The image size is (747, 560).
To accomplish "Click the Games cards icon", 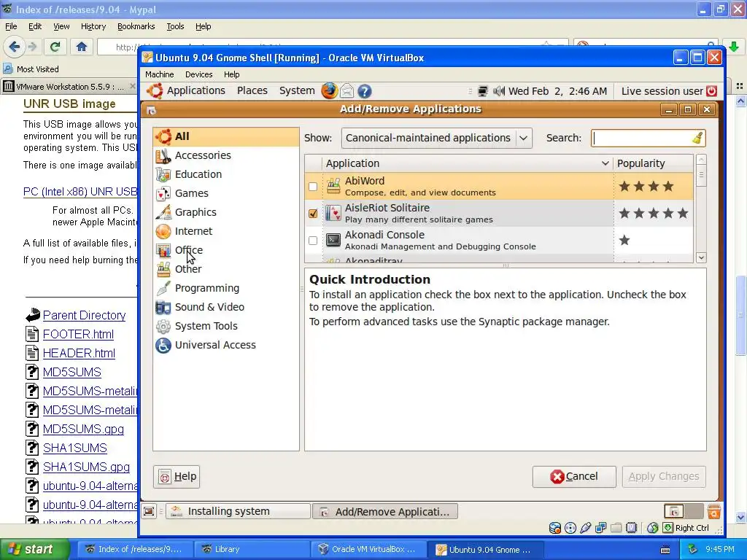I will tap(163, 194).
